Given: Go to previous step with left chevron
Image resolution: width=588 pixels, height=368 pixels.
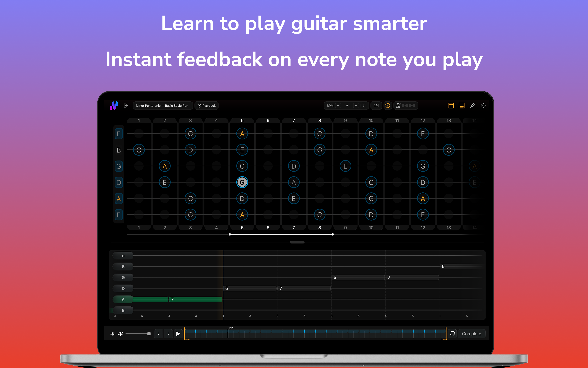Looking at the screenshot, I should point(158,334).
